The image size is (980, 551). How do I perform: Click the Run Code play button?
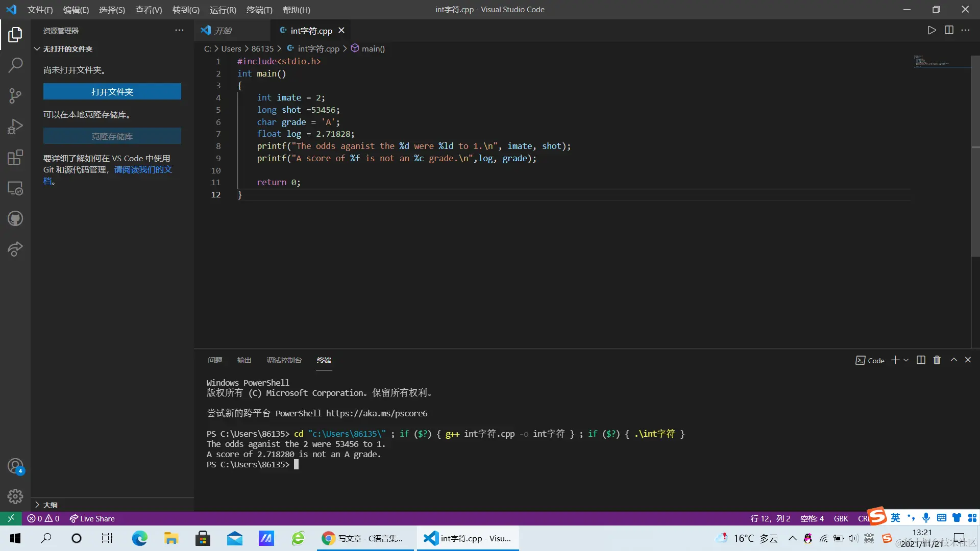(932, 30)
